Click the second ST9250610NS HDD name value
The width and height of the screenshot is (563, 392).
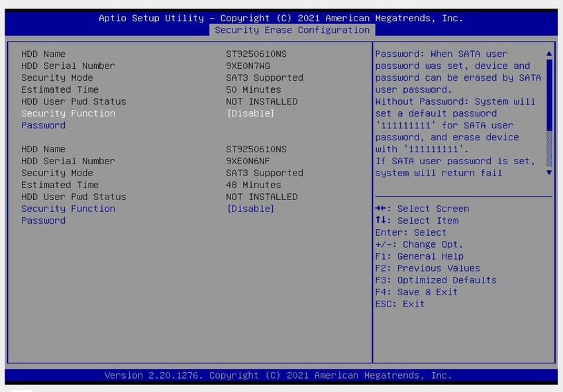point(256,149)
